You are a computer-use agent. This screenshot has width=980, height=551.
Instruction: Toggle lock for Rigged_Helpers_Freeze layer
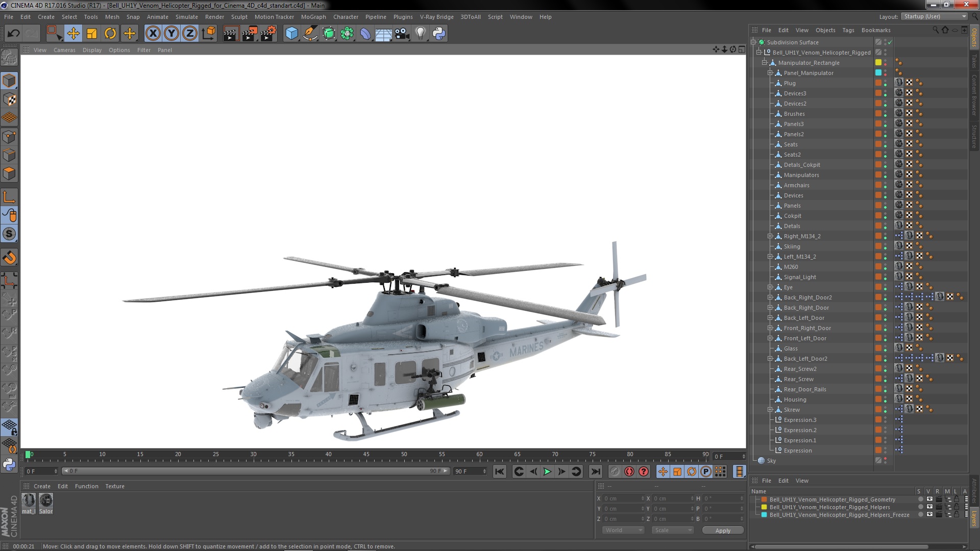pos(957,515)
